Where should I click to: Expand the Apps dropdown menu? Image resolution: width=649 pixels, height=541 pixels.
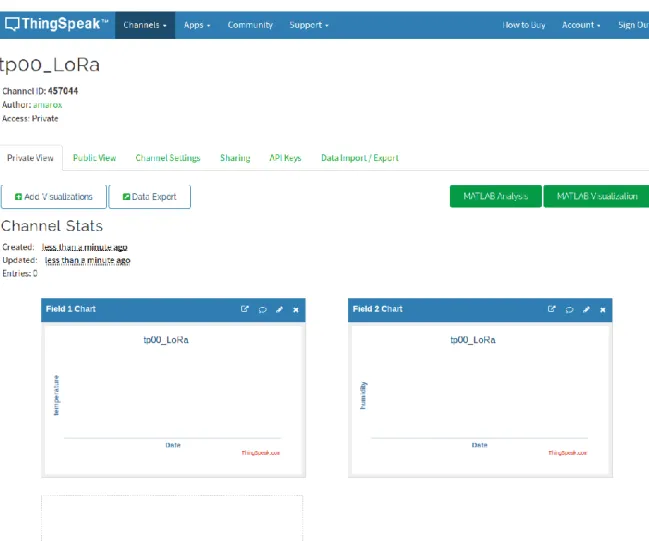click(x=197, y=25)
